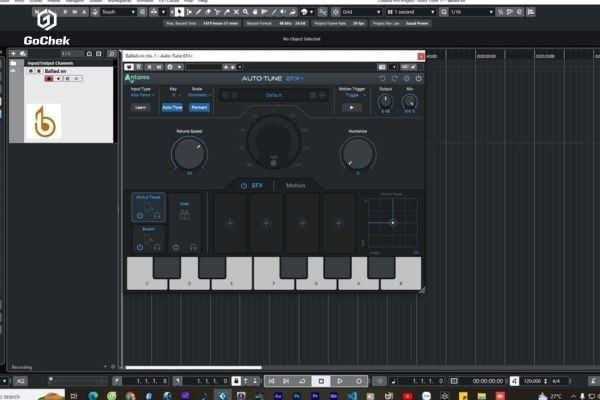This screenshot has width=600, height=400.
Task: Expand the Scale dropdown showing Chromatic
Action: (200, 96)
